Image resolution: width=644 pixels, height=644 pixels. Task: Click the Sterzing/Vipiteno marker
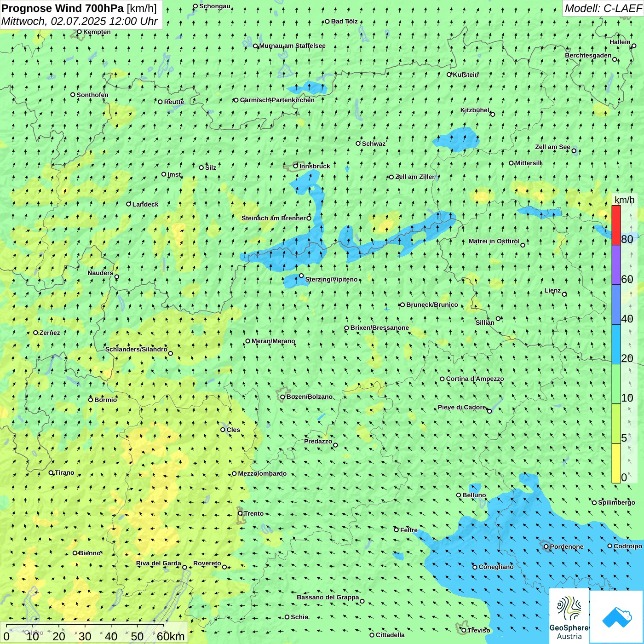click(x=301, y=276)
